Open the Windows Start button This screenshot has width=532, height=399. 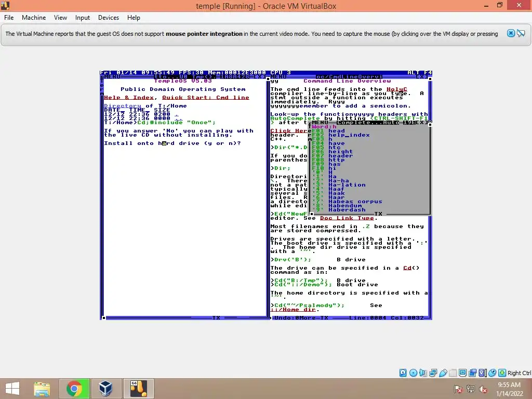[x=12, y=389]
